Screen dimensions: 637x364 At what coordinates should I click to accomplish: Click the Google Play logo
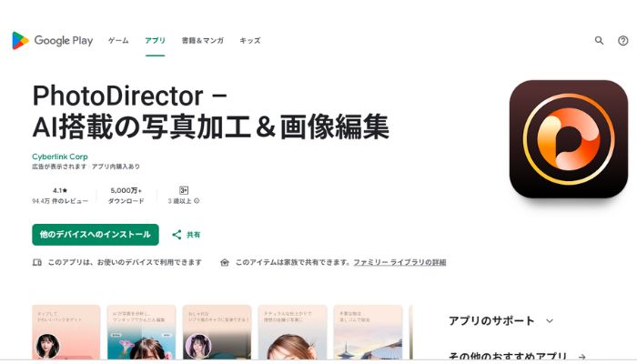point(53,40)
